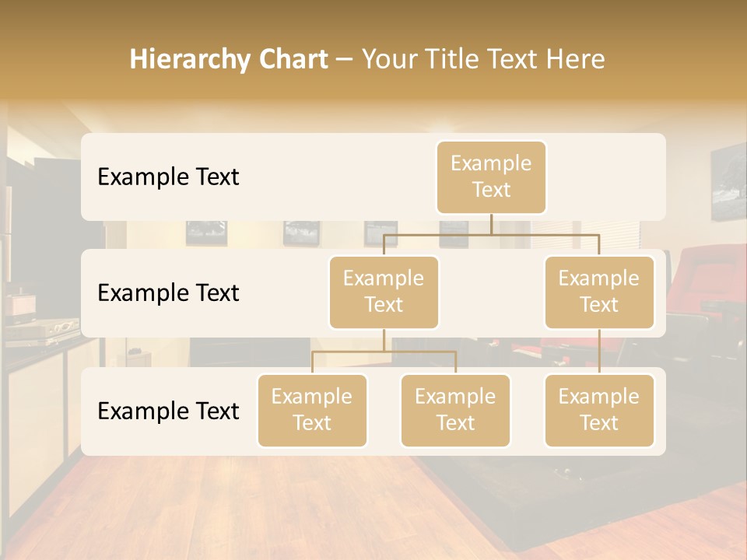Click the middle row's Example Text label
The width and height of the screenshot is (747, 560).
coord(168,293)
